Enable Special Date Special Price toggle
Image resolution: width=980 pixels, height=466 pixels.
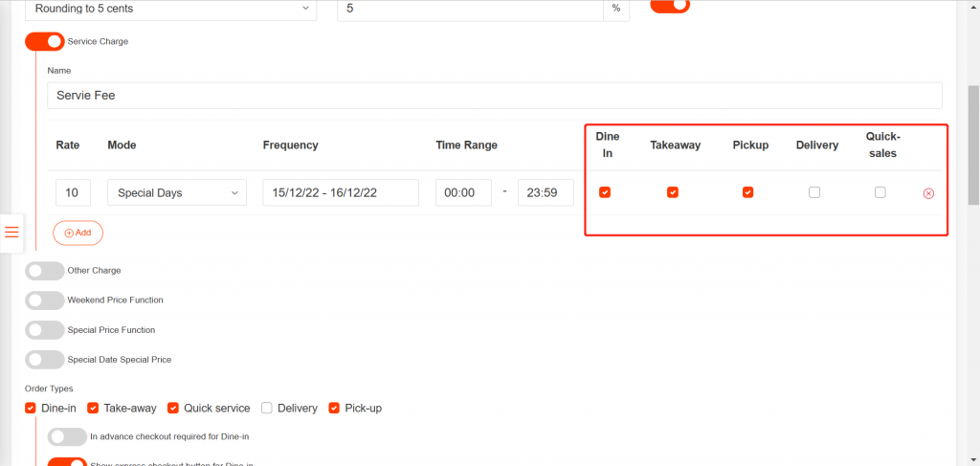coord(44,360)
